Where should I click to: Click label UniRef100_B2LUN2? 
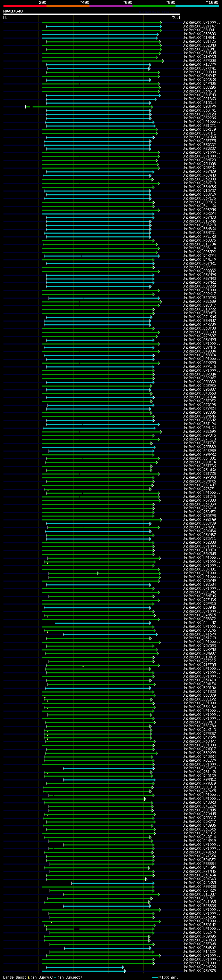pyautogui.click(x=199, y=592)
